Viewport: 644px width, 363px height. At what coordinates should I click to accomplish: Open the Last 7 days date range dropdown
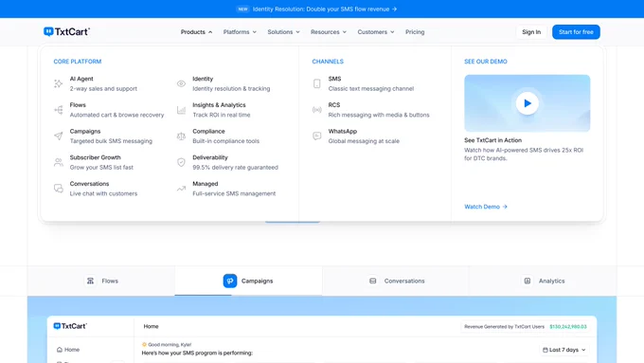pyautogui.click(x=563, y=350)
